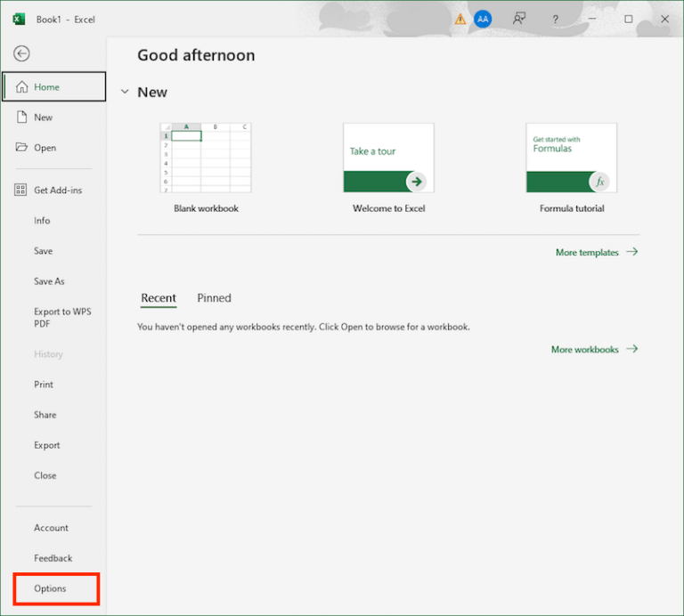Click the back arrow circle icon
The height and width of the screenshot is (616, 684).
21,53
